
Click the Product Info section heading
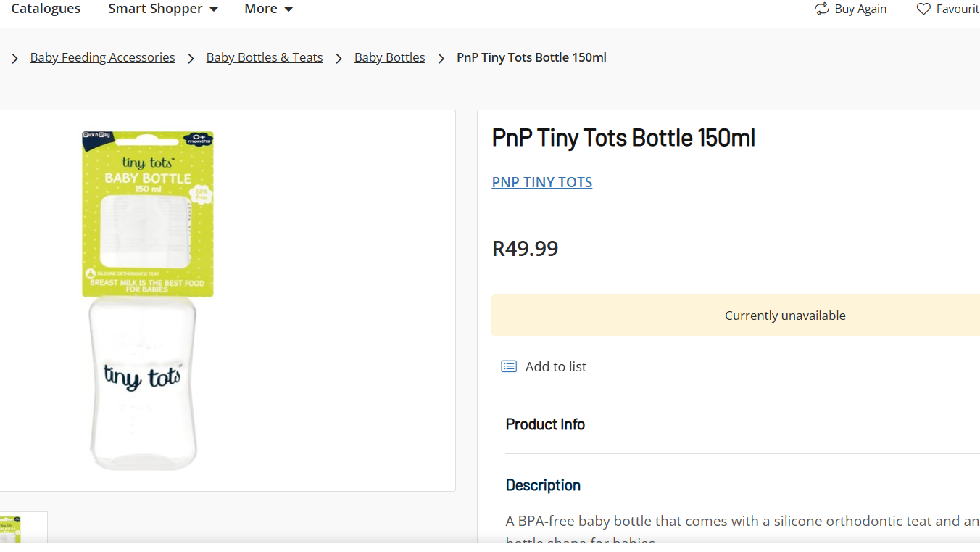545,424
